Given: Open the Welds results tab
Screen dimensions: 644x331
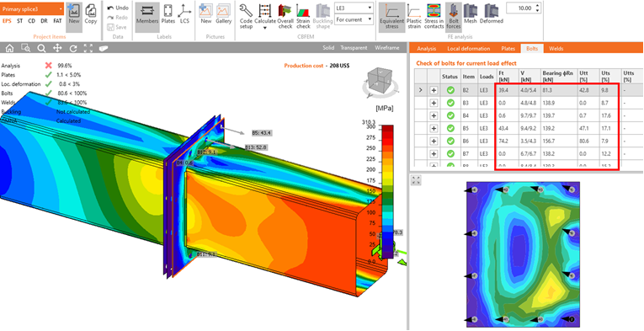Looking at the screenshot, I should pos(556,49).
